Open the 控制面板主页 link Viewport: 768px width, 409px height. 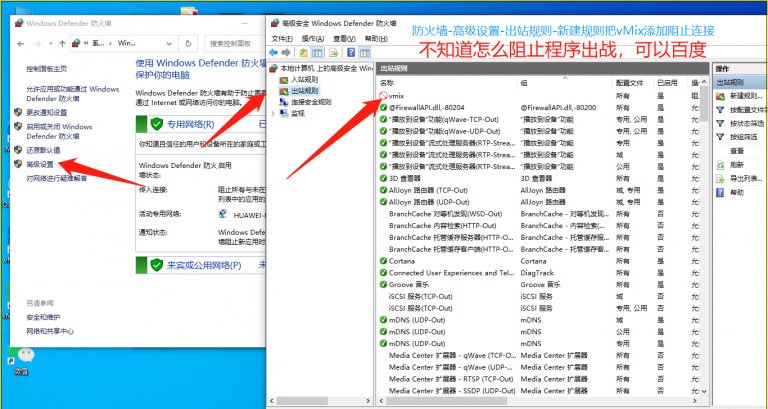coord(47,69)
